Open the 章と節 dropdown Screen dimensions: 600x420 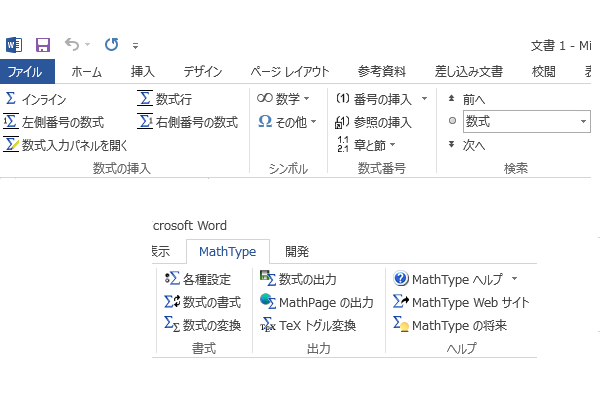pyautogui.click(x=365, y=145)
